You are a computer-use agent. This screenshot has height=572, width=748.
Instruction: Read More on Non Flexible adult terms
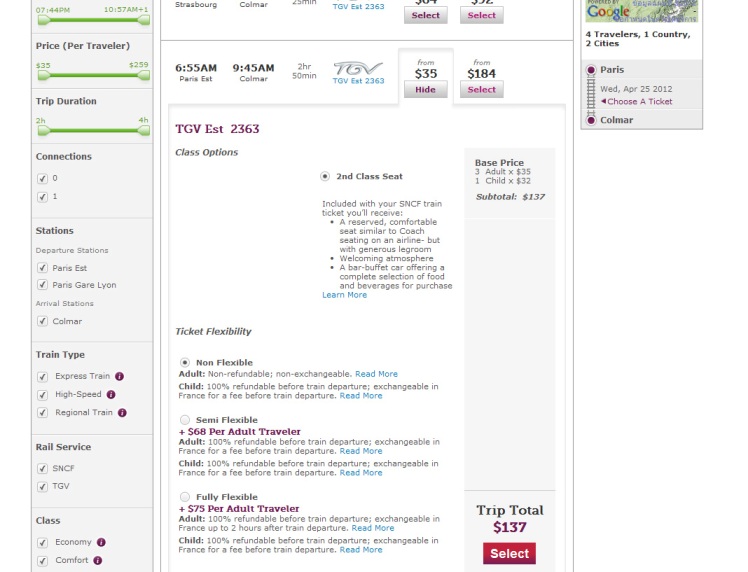tap(376, 374)
